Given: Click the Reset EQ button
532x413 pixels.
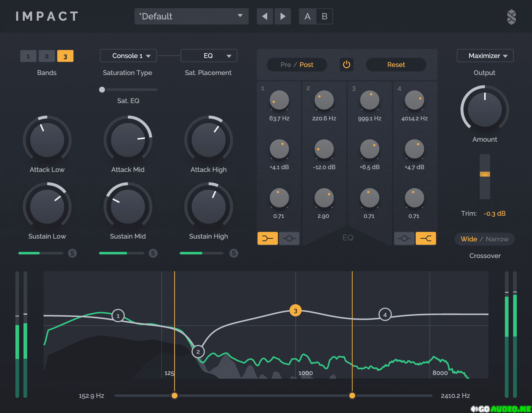Looking at the screenshot, I should coord(396,65).
